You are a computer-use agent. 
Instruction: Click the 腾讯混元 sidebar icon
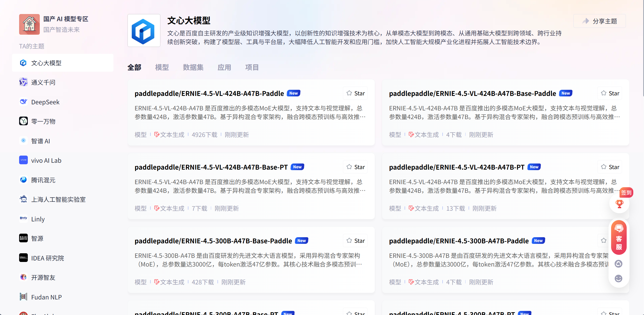[x=23, y=180]
